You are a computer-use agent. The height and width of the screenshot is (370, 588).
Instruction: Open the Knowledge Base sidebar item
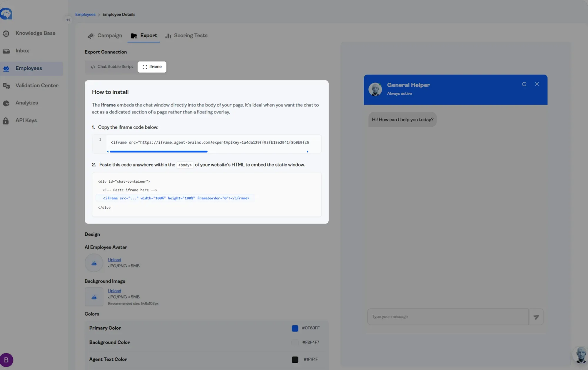click(x=35, y=33)
